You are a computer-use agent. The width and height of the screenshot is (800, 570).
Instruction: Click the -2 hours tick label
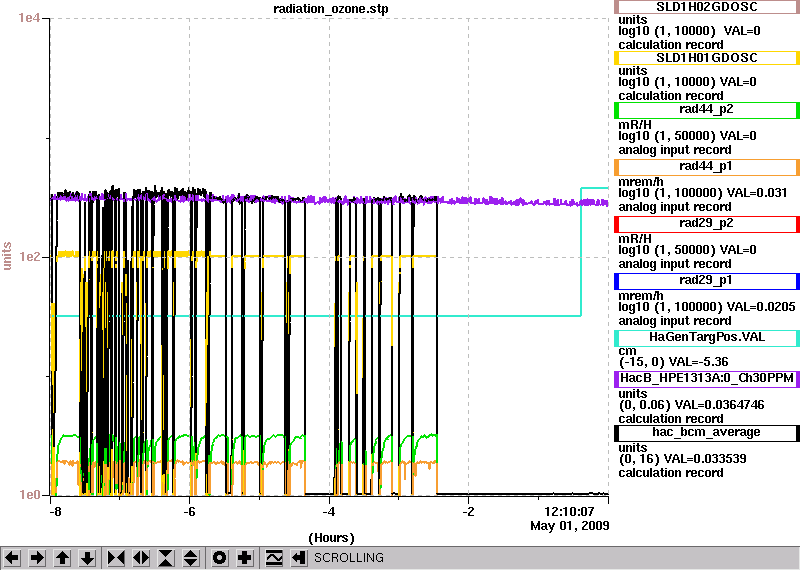coord(468,511)
